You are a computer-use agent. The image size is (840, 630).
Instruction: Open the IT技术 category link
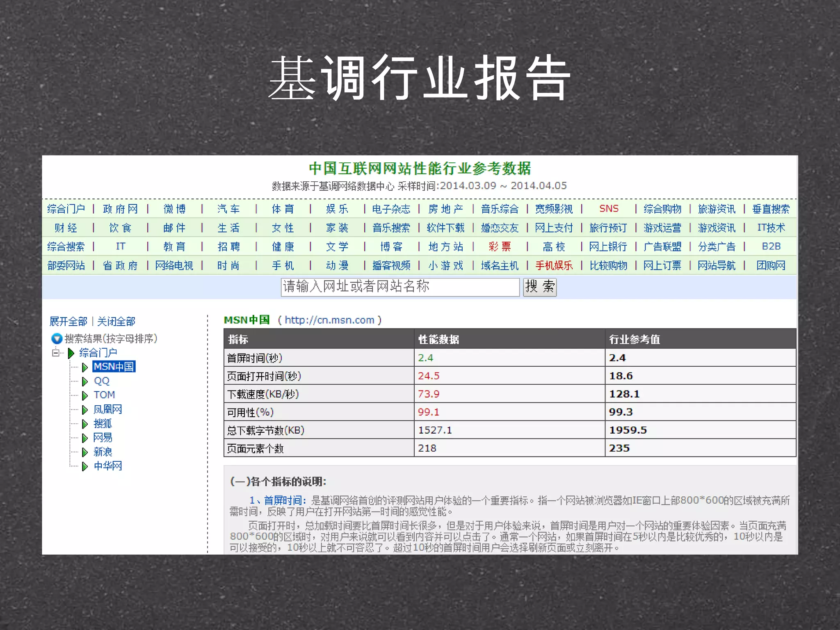pyautogui.click(x=771, y=228)
